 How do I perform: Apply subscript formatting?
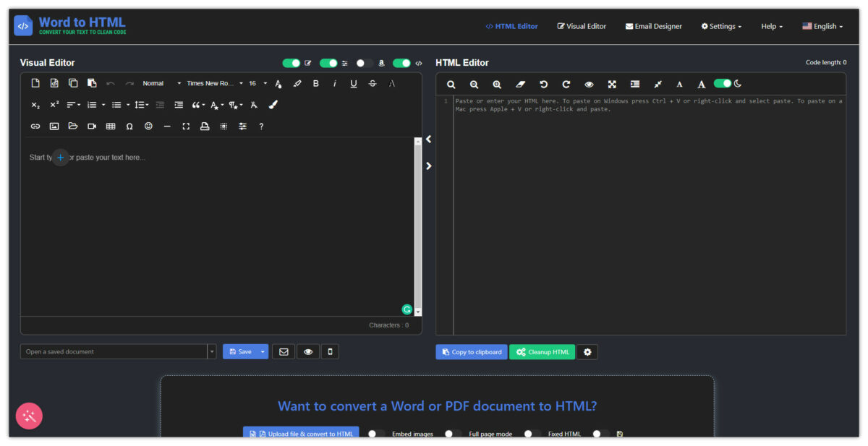(x=35, y=105)
